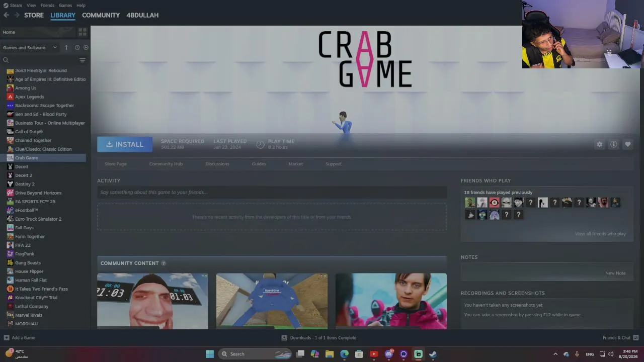Open the community thumbnail showing Round Over
The image size is (644, 362).
(272, 301)
